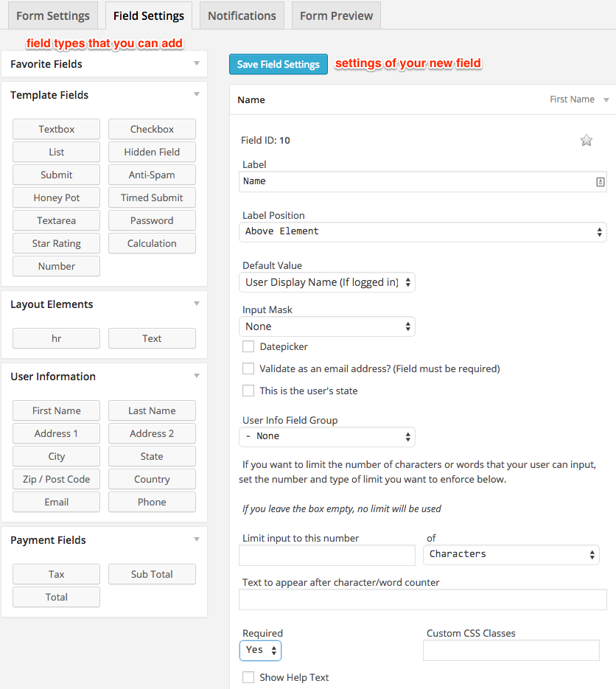Open the Label Position dropdown
The width and height of the screenshot is (616, 689).
pyautogui.click(x=423, y=232)
